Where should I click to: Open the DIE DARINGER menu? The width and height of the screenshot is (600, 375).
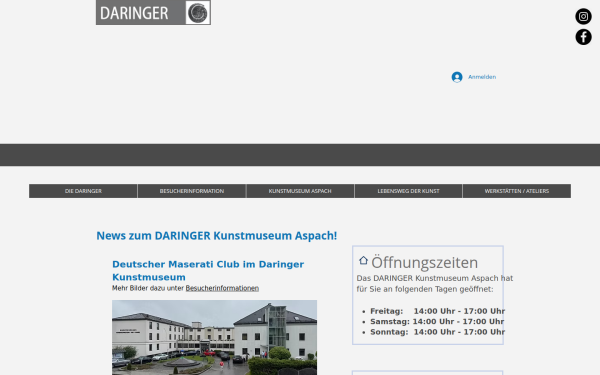click(83, 191)
